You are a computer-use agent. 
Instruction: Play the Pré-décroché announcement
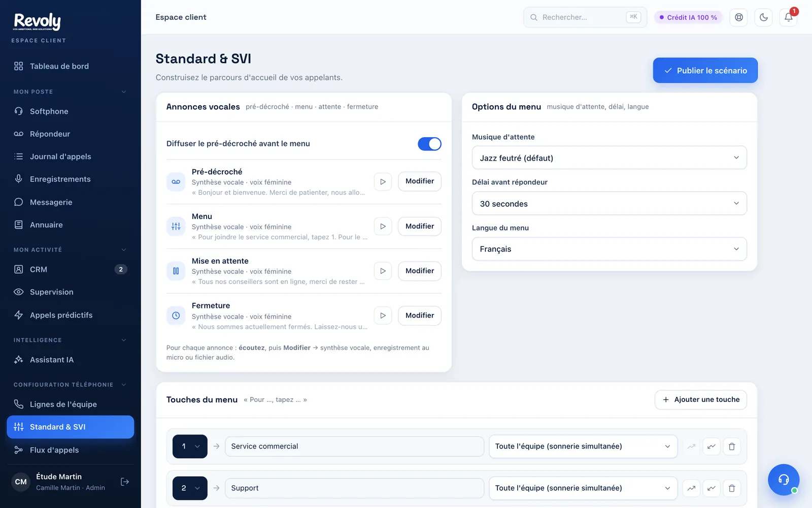(383, 181)
